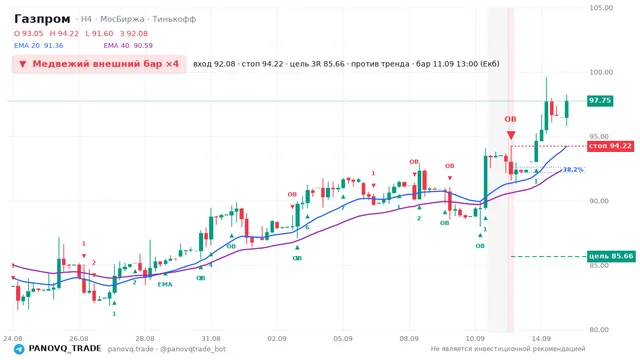Click the green 7 signal label
Image resolution: width=640 pixels, height=360 pixels.
(343, 208)
